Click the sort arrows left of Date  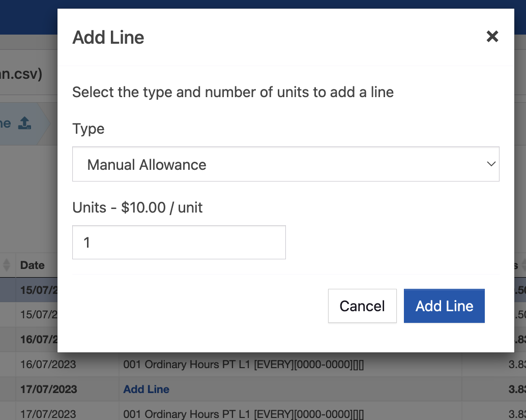point(7,265)
